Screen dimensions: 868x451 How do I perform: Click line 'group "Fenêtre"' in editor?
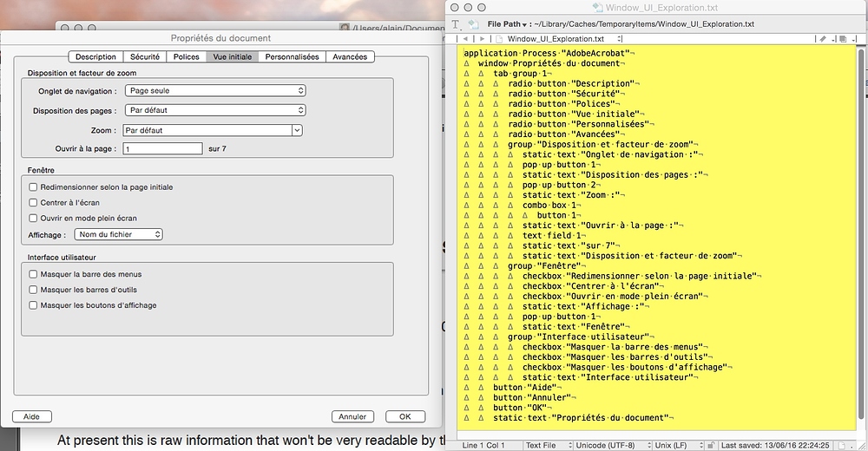pos(544,265)
